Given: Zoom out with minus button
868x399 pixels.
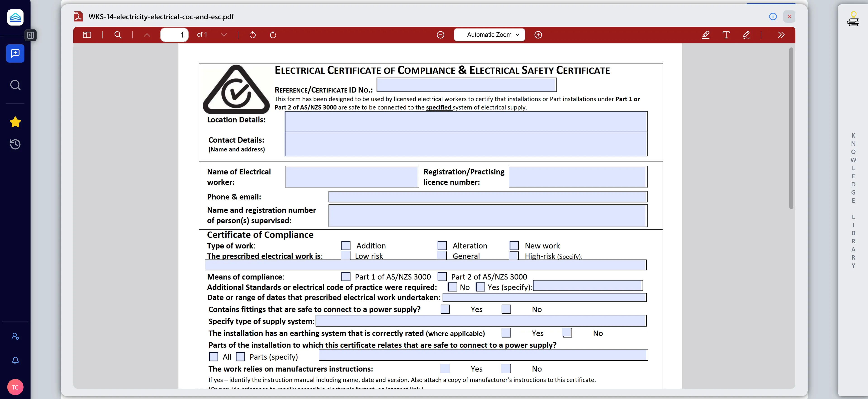Looking at the screenshot, I should click(440, 35).
